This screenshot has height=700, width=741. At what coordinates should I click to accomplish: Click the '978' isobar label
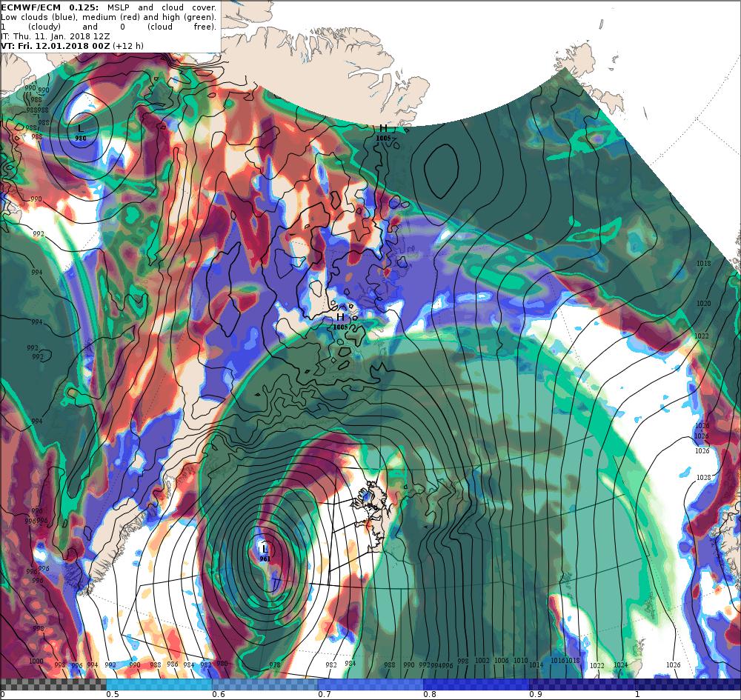click(x=275, y=664)
